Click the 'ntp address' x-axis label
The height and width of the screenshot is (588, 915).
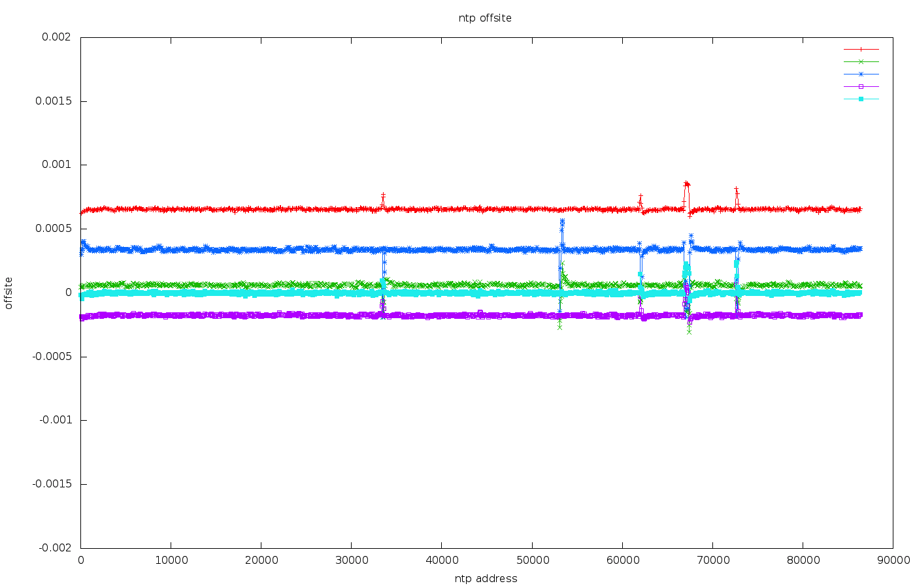[486, 578]
